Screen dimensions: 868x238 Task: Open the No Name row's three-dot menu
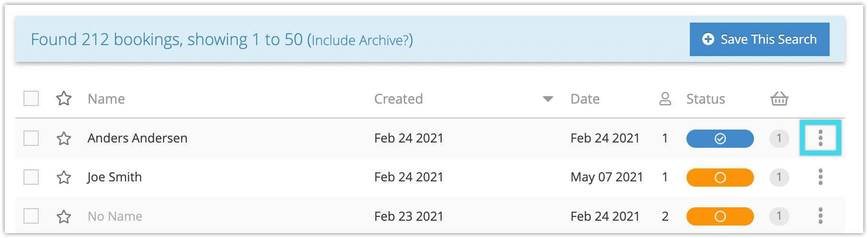[x=821, y=216]
